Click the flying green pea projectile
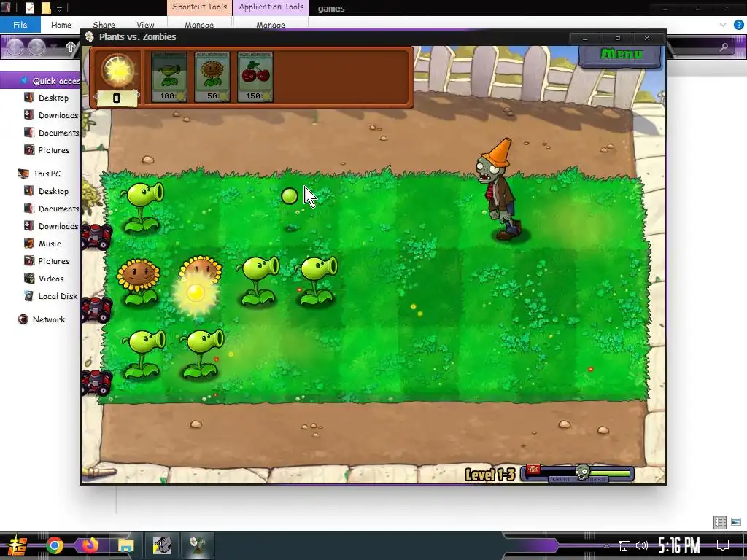This screenshot has width=747, height=560. [289, 195]
